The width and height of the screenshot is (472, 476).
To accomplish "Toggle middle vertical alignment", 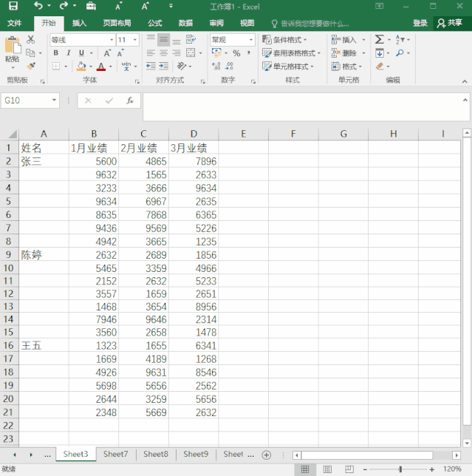I will [x=163, y=39].
